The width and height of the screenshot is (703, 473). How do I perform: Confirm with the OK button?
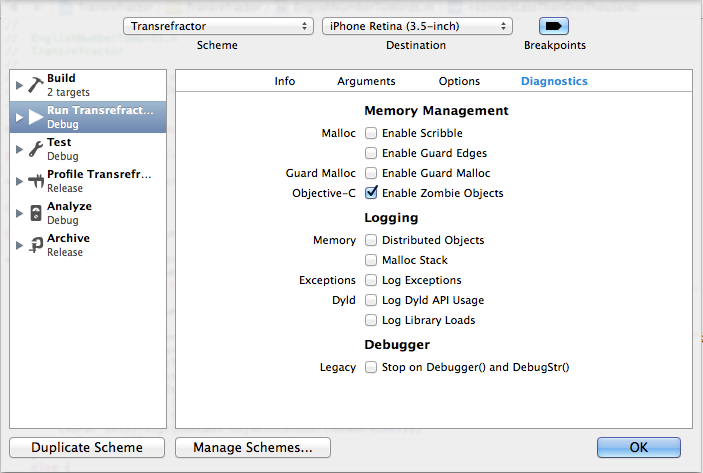pyautogui.click(x=638, y=447)
